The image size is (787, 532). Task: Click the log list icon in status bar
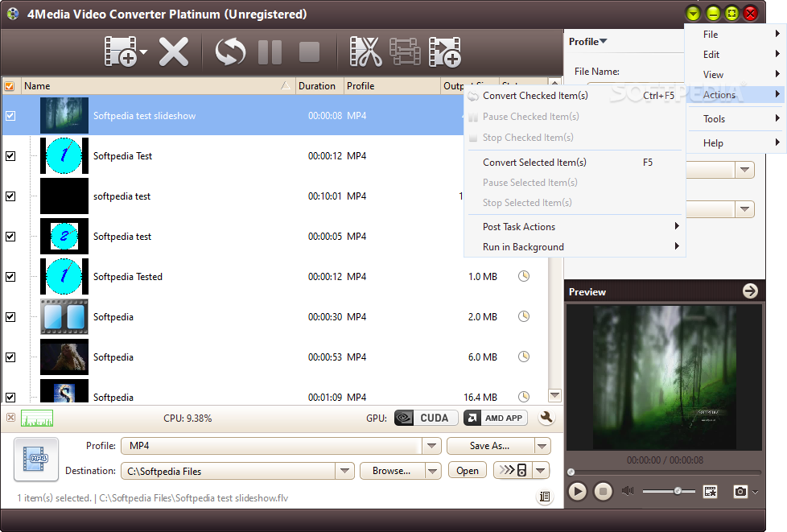coord(545,497)
